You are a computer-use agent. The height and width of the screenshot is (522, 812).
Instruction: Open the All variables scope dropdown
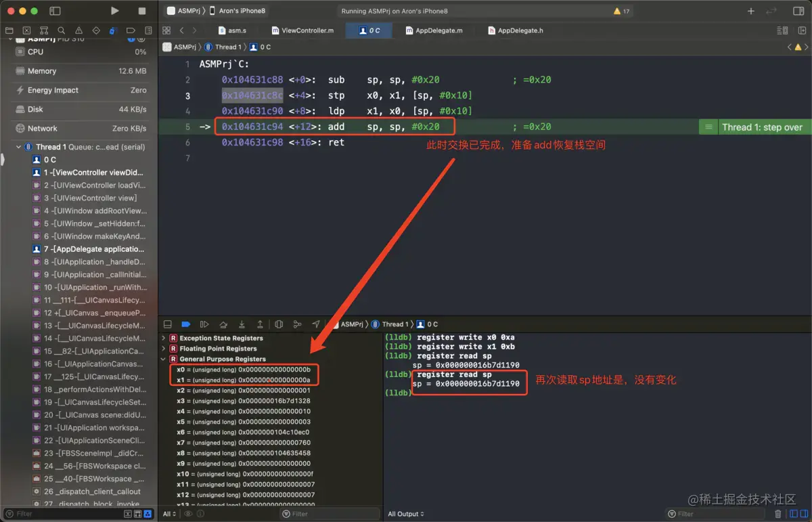[x=169, y=514]
